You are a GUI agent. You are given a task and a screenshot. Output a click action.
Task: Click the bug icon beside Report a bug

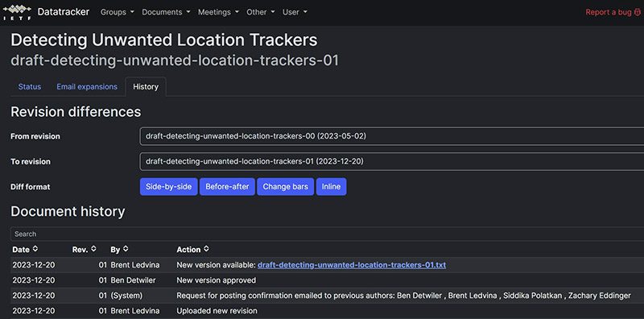637,12
